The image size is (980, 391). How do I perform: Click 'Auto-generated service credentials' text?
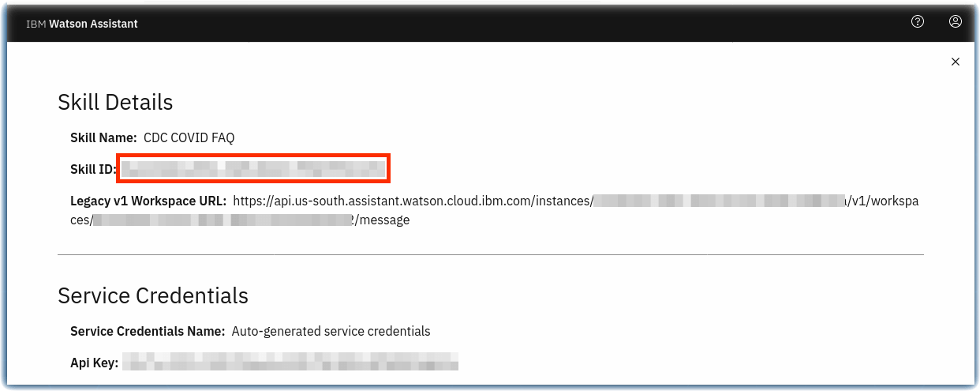click(x=331, y=331)
